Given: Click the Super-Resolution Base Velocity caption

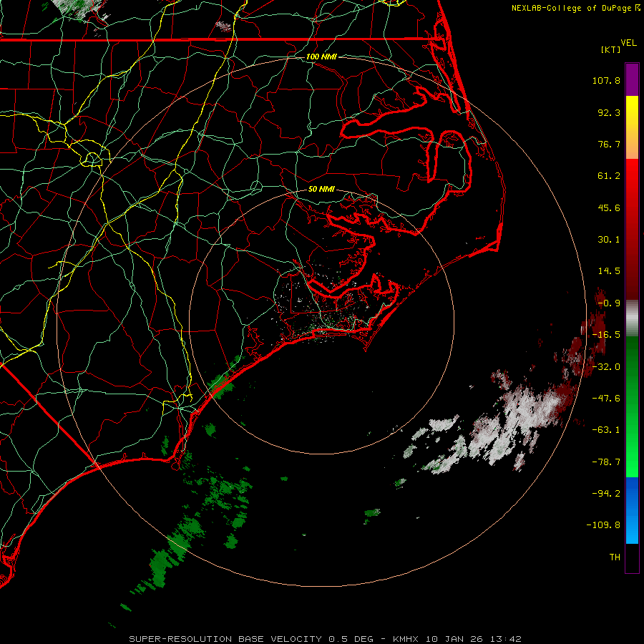Looking at the screenshot, I should (x=326, y=639).
